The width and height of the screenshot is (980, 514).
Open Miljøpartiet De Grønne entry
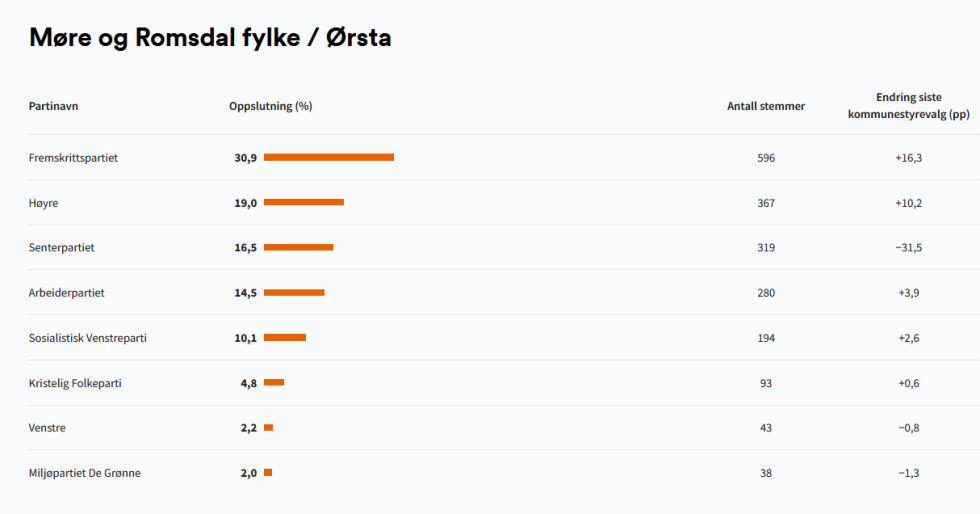coord(84,473)
